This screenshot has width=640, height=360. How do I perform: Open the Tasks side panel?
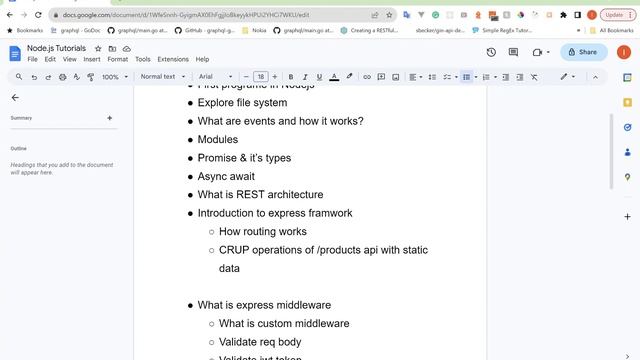[x=627, y=127]
